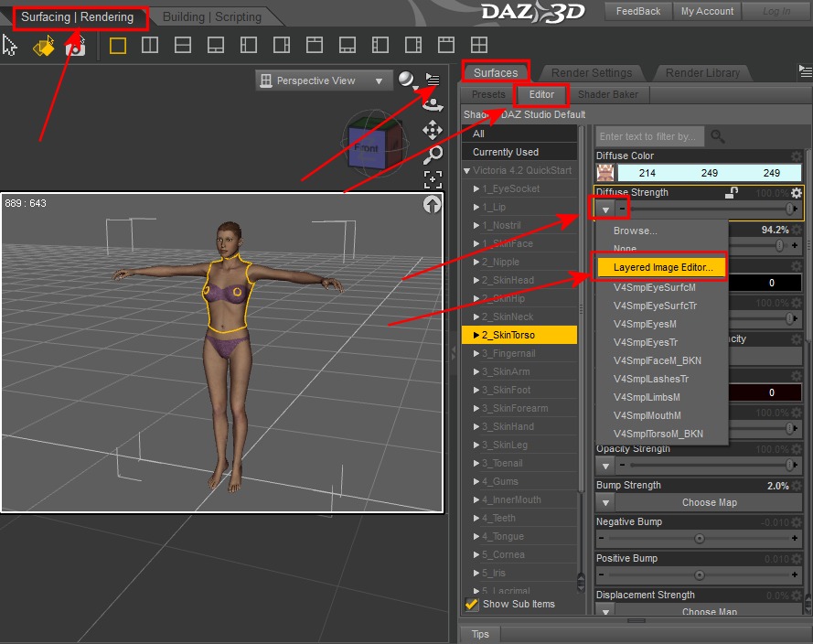Click the Log In button
Viewport: 813px width, 644px height.
[776, 11]
